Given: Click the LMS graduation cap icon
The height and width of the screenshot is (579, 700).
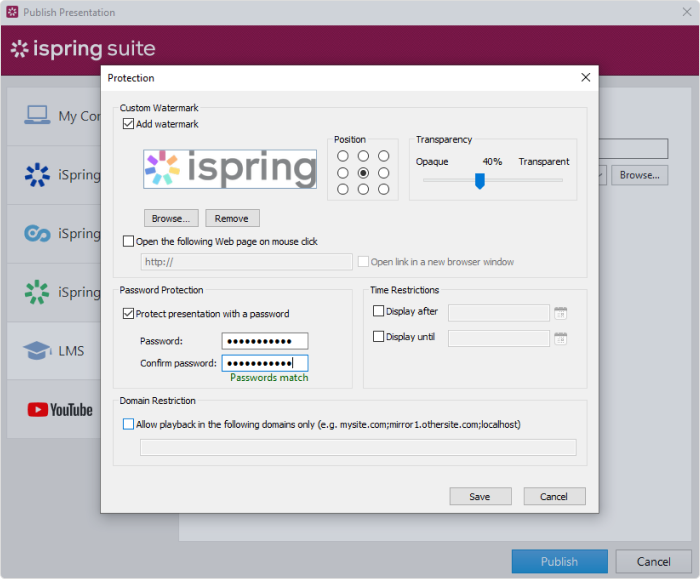Looking at the screenshot, I should point(37,350).
